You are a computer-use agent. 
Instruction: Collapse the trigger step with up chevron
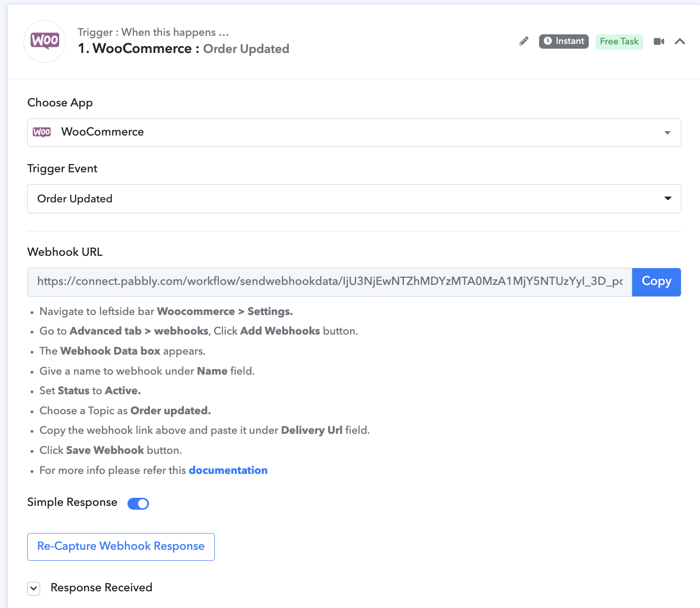[x=680, y=42]
